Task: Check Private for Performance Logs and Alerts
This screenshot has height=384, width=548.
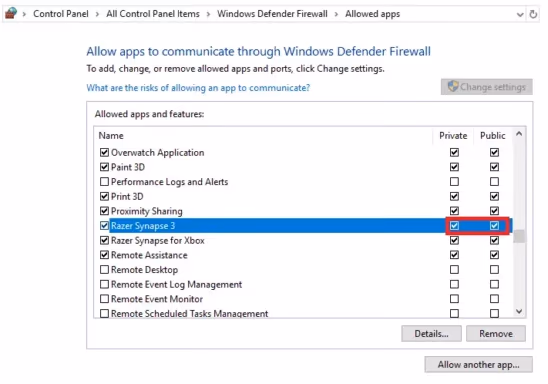Action: [x=454, y=182]
